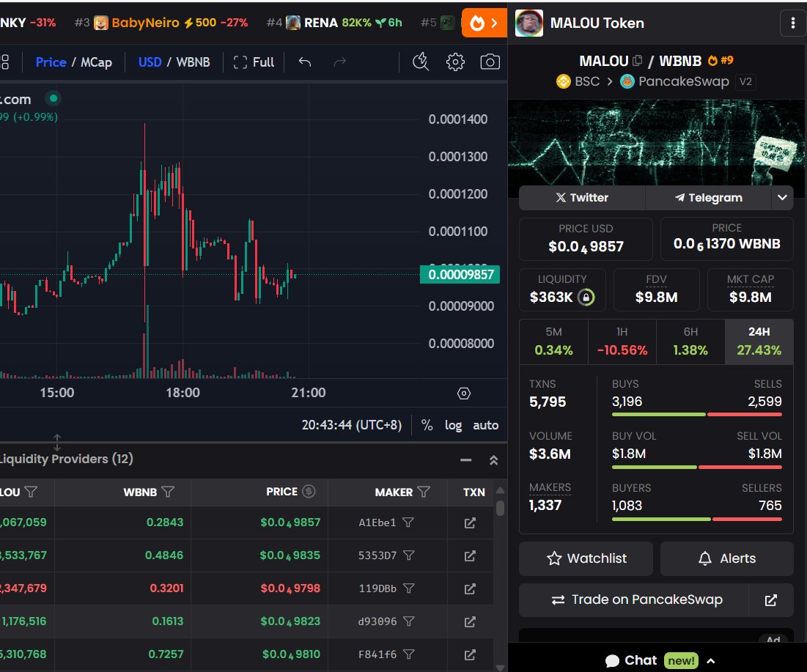Click Trade on PancakeSwap

633,600
